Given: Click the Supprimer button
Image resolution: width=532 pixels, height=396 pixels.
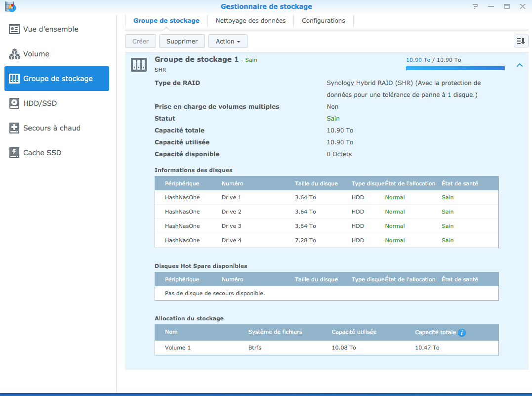Looking at the screenshot, I should [x=182, y=42].
